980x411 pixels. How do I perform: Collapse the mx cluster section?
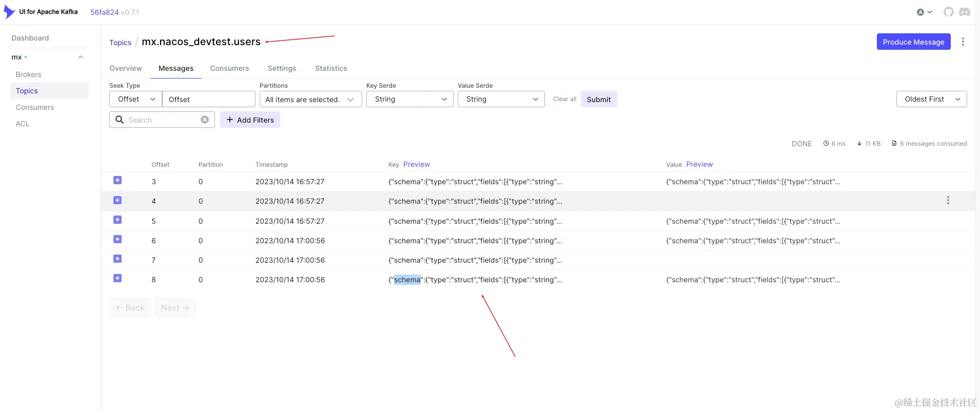[x=81, y=57]
